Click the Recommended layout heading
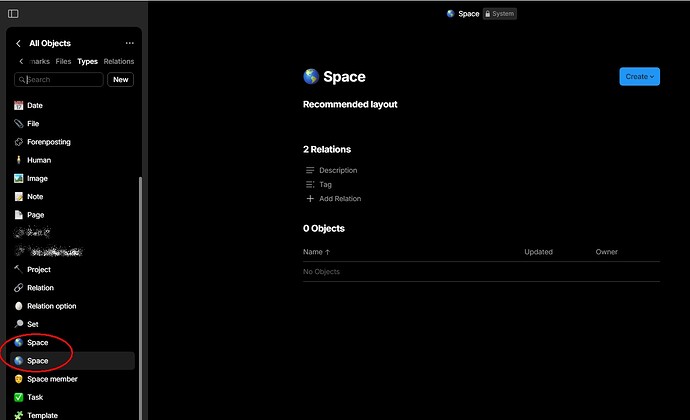The image size is (690, 420). click(x=350, y=104)
